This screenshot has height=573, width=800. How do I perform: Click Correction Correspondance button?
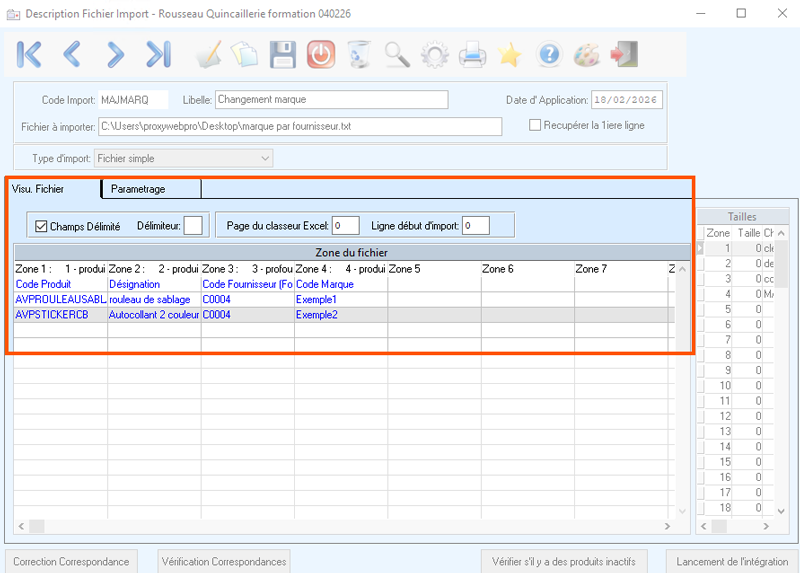(71, 562)
